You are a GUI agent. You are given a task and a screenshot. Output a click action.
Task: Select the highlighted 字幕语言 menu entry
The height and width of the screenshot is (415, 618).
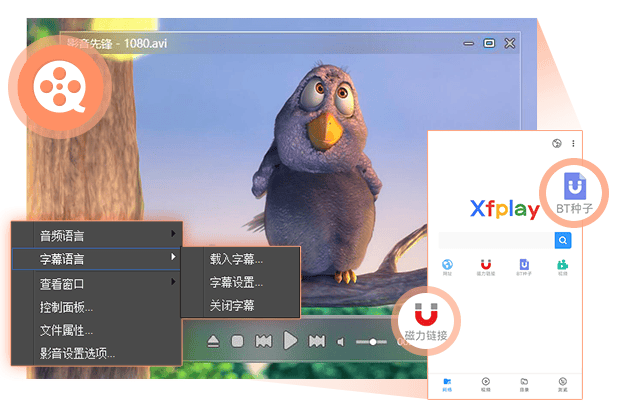tap(97, 259)
